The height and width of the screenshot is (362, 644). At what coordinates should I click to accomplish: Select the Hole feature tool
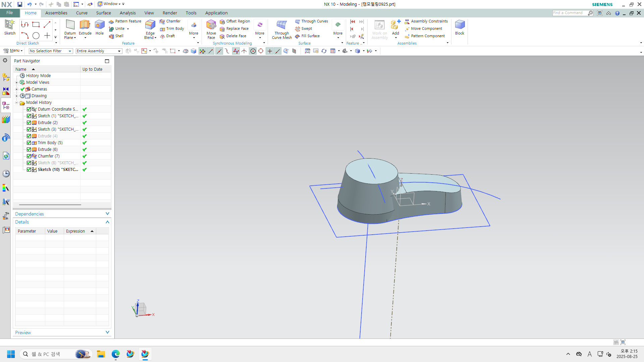pos(100,25)
